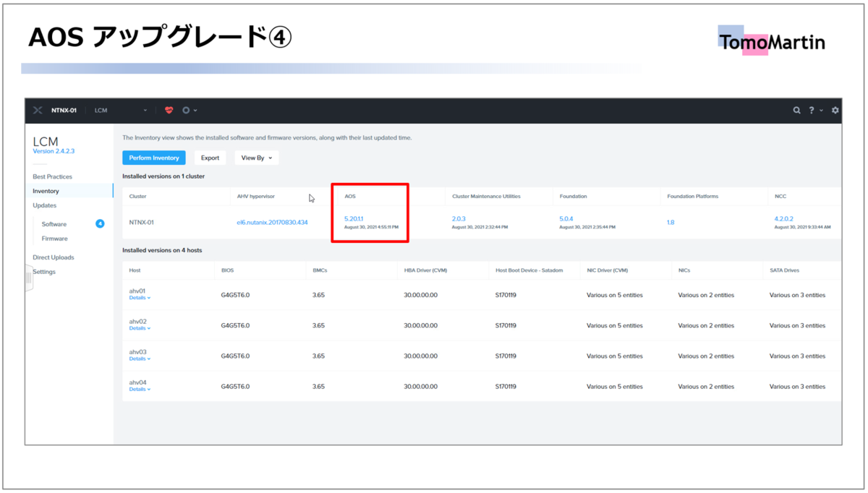Click the SATA Drives column header
868x493 pixels.
point(784,270)
